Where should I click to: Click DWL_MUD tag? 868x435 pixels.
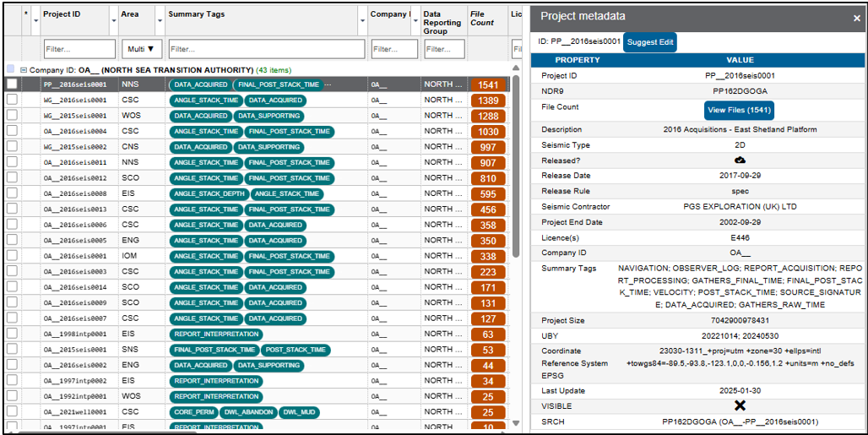pos(300,411)
